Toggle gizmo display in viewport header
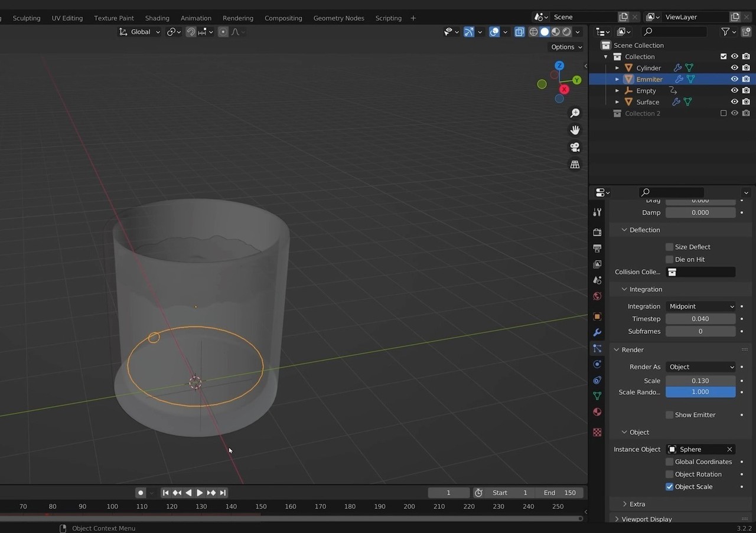This screenshot has height=533, width=756. pos(469,32)
